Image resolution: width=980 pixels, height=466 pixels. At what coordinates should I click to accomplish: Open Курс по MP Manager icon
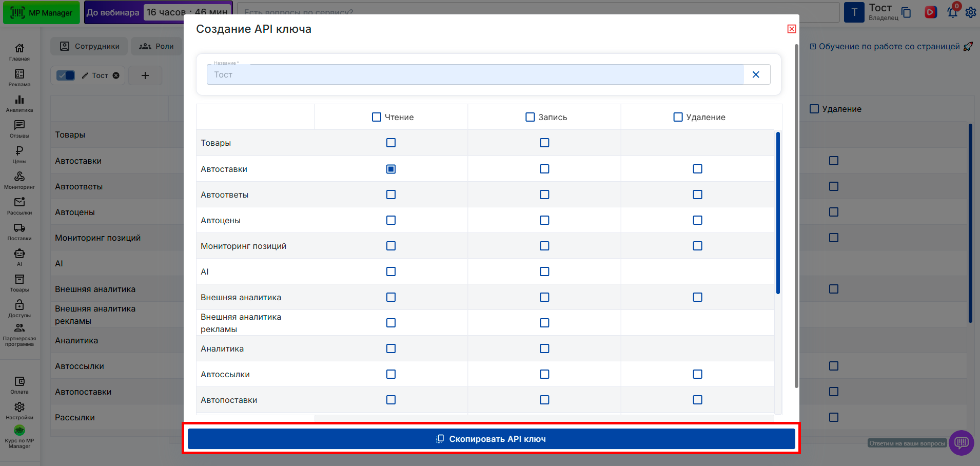(x=19, y=437)
